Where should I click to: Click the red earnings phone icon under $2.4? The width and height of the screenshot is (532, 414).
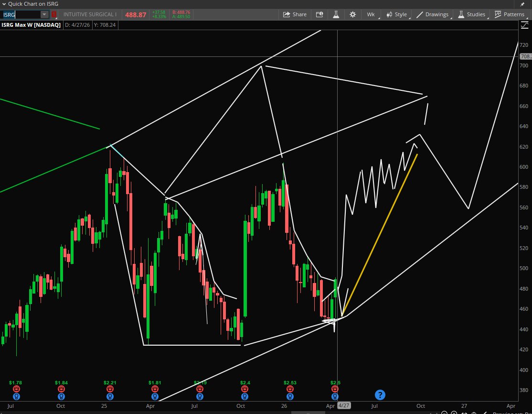tap(245, 389)
